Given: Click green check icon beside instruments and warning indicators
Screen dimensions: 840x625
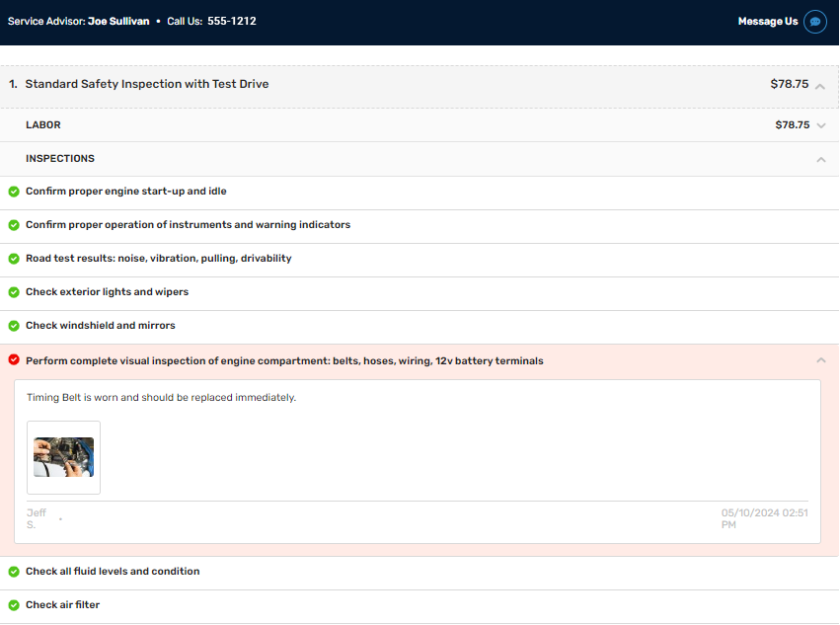Looking at the screenshot, I should 14,225.
